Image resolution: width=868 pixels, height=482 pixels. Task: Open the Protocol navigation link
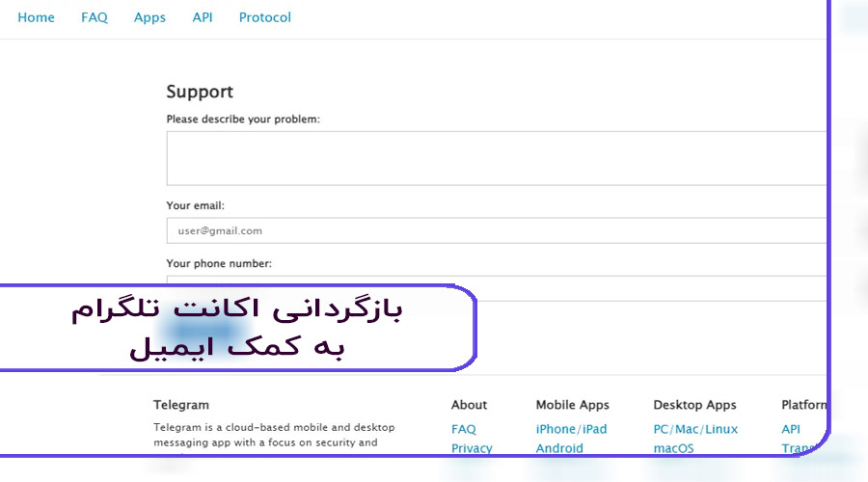(264, 17)
